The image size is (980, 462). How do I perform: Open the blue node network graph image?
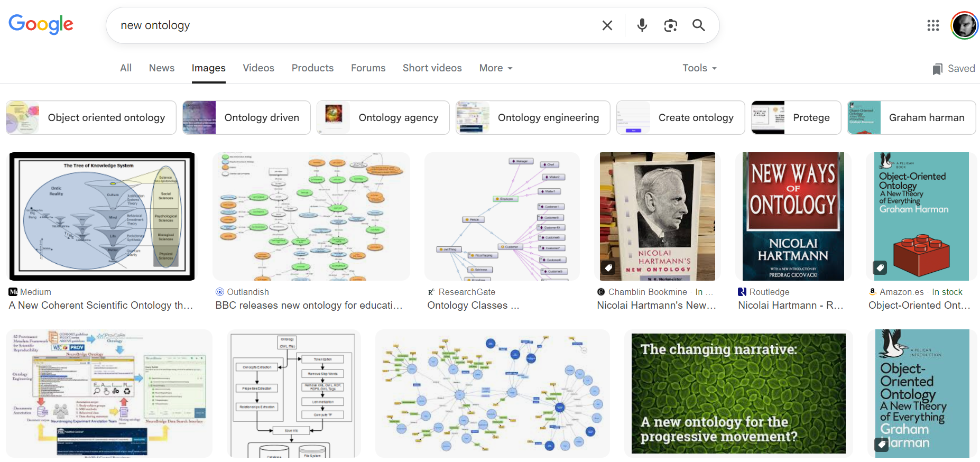[493, 393]
